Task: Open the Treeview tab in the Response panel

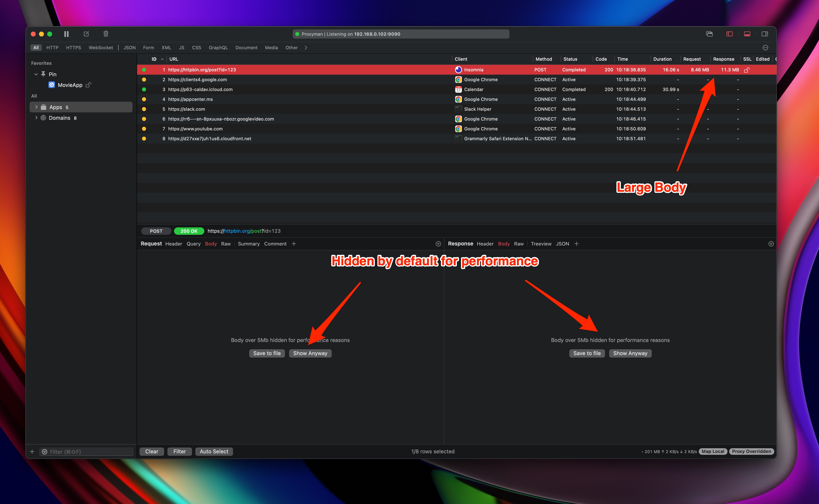Action: pos(541,244)
